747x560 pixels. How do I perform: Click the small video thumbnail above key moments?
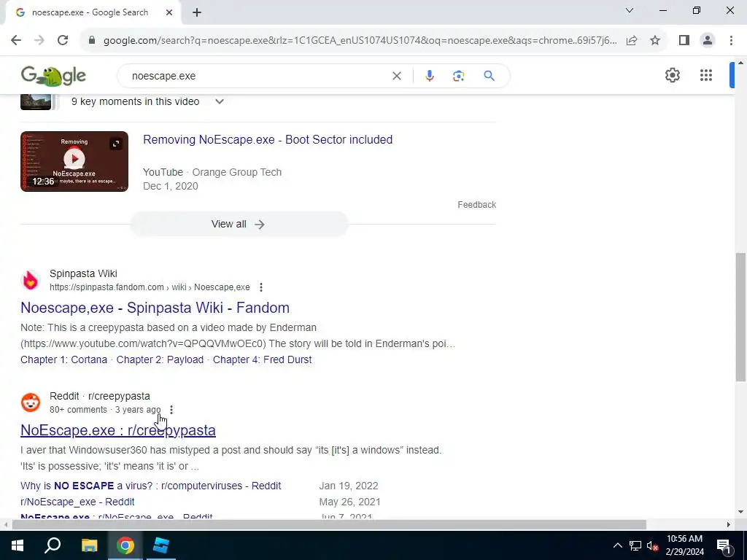click(36, 102)
